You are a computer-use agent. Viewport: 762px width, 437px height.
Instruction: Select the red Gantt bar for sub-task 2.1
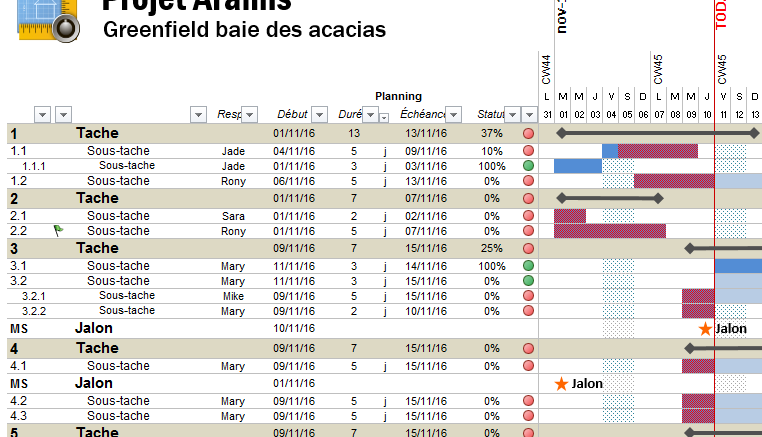[x=569, y=216]
